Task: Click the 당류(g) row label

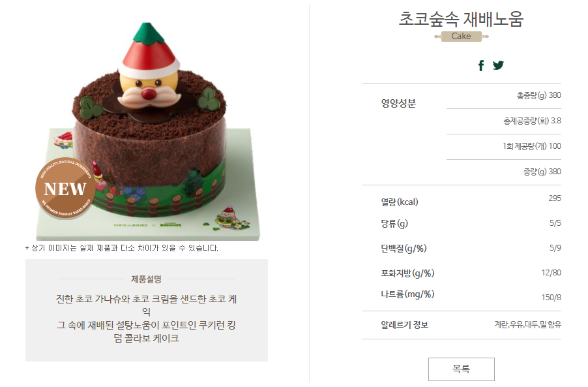Action: pyautogui.click(x=394, y=224)
